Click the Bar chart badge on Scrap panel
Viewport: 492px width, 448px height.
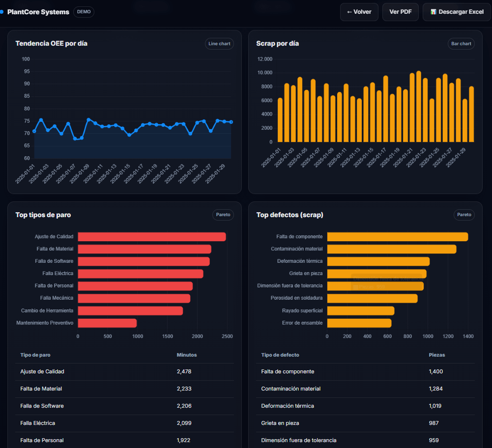click(x=461, y=43)
